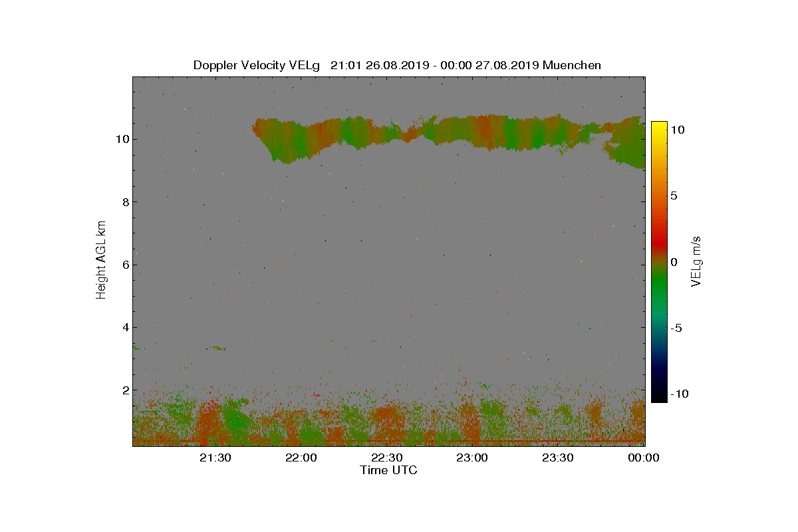The image size is (798, 532).
Task: Click the 00:00 time tick label
Action: [x=644, y=458]
